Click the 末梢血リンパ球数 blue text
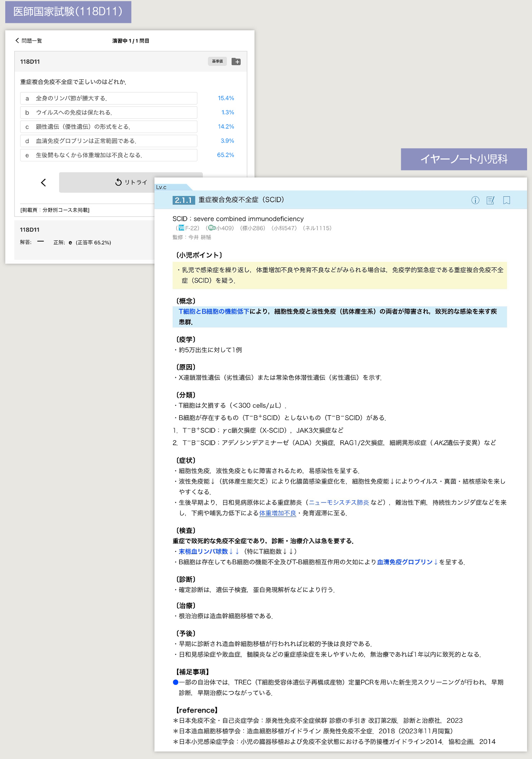Viewport: 532px width, 759px height. coord(203,552)
